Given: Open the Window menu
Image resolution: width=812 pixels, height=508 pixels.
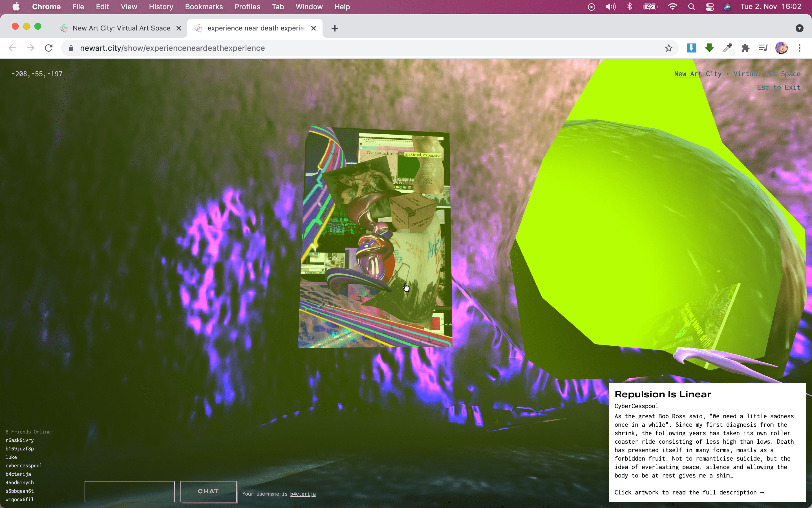Looking at the screenshot, I should [x=309, y=7].
